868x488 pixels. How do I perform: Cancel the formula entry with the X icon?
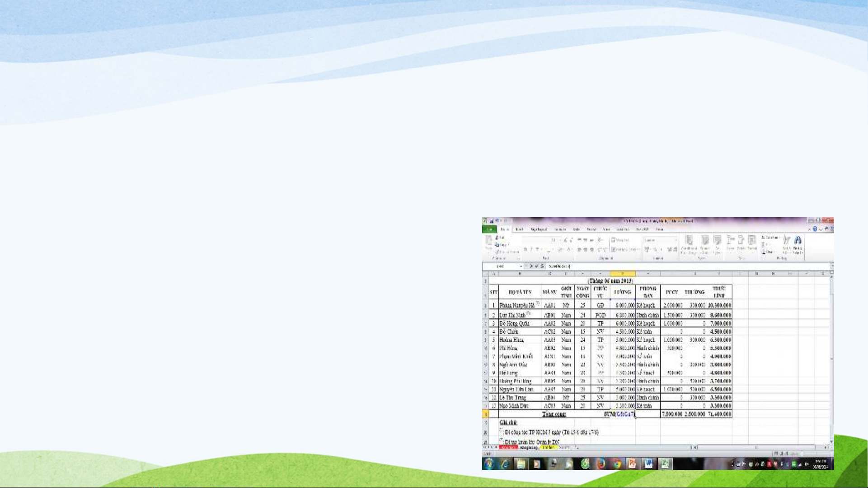pyautogui.click(x=531, y=266)
